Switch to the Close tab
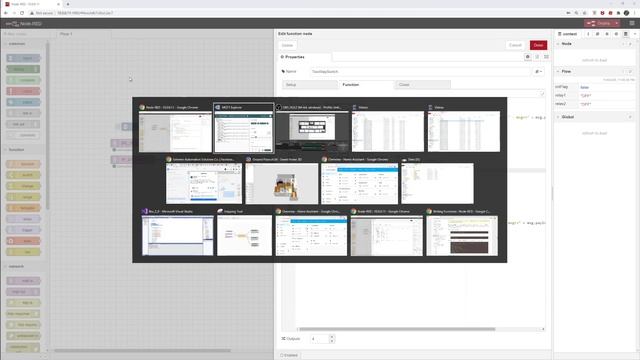Viewport: 640px width, 360px height. [422, 84]
